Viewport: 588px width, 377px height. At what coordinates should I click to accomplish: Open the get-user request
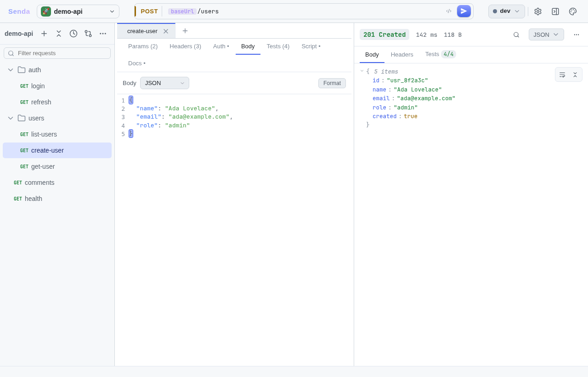(x=57, y=166)
